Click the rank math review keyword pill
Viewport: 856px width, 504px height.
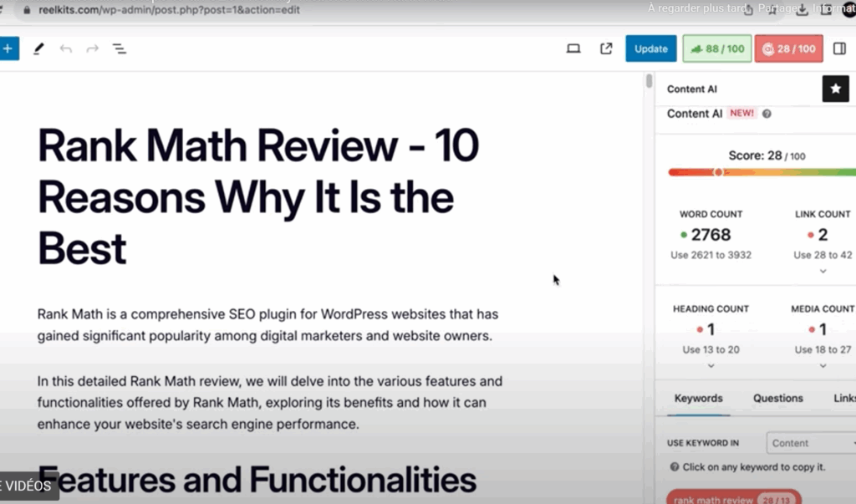tap(734, 498)
